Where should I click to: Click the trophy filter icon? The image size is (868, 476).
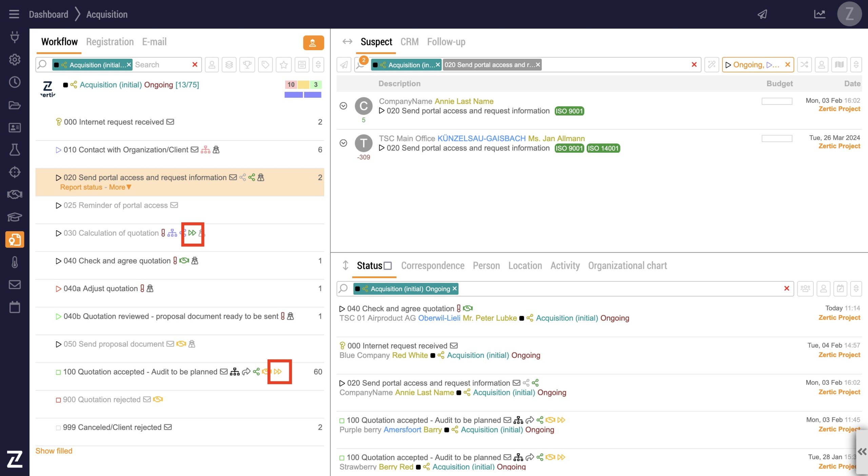[x=247, y=64]
